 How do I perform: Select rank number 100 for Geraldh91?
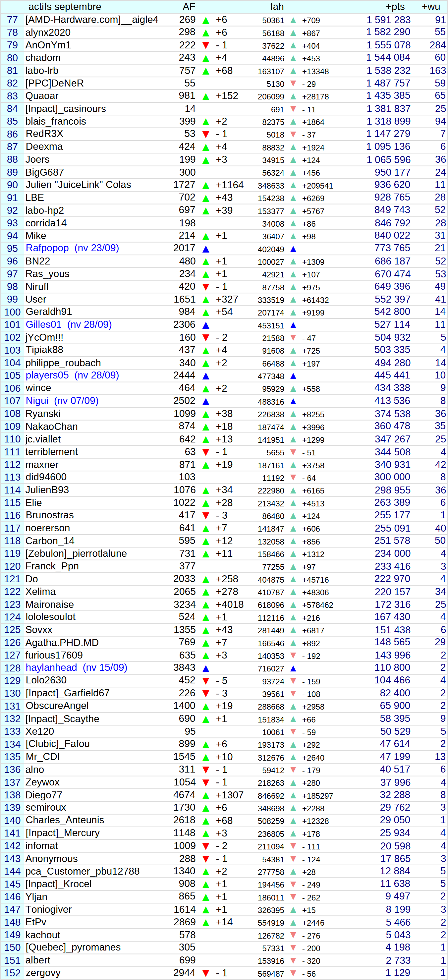click(12, 312)
